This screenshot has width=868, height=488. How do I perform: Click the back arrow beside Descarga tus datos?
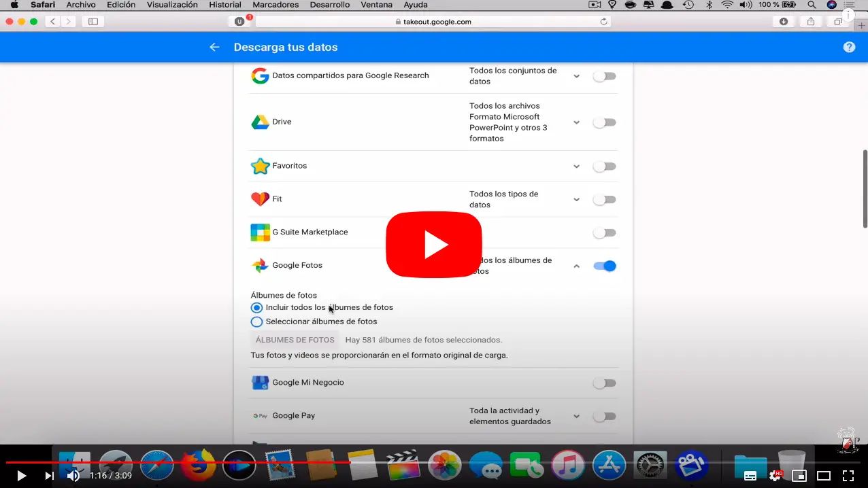pyautogui.click(x=214, y=47)
